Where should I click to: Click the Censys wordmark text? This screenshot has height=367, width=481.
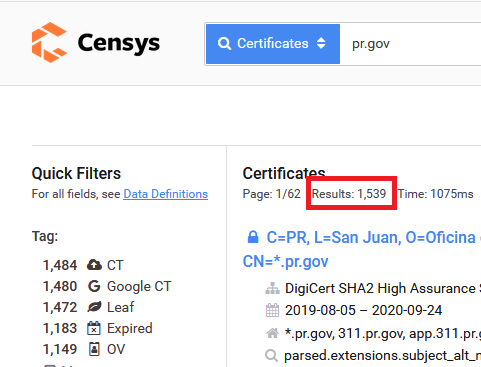119,44
